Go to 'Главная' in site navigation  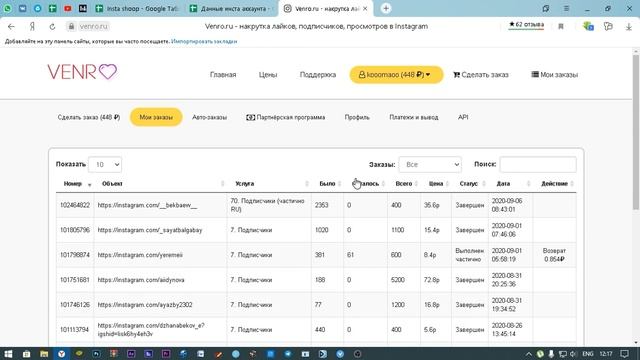[x=223, y=75]
